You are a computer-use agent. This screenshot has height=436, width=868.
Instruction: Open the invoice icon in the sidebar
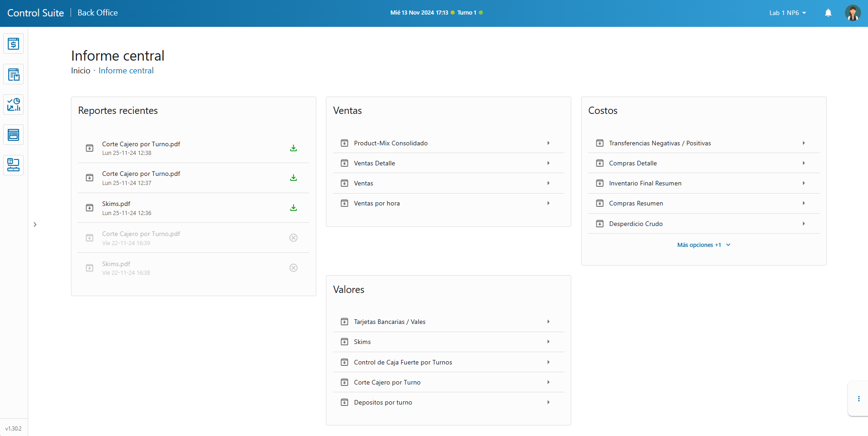(13, 44)
